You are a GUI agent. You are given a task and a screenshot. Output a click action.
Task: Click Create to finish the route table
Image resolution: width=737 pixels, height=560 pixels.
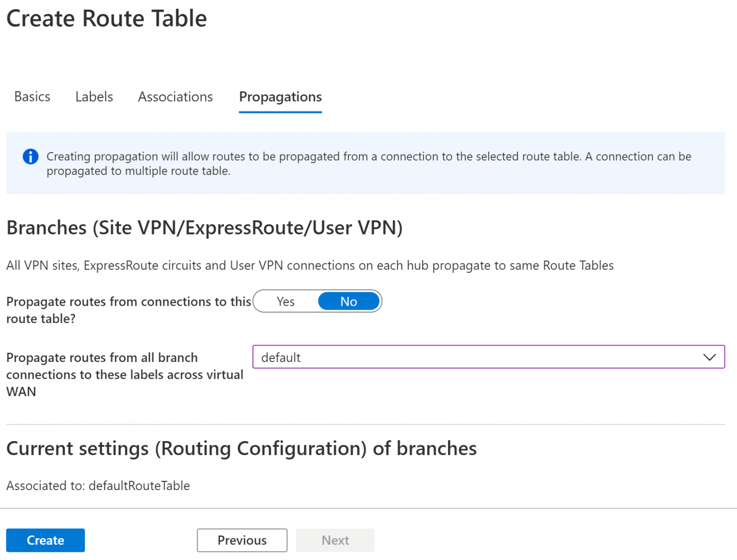pos(45,540)
